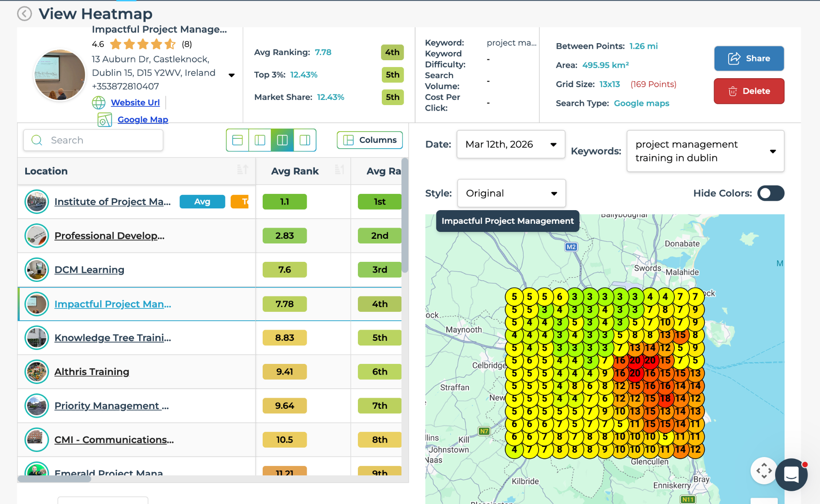Click the 5th Market Share badge
The image size is (820, 504).
point(392,97)
